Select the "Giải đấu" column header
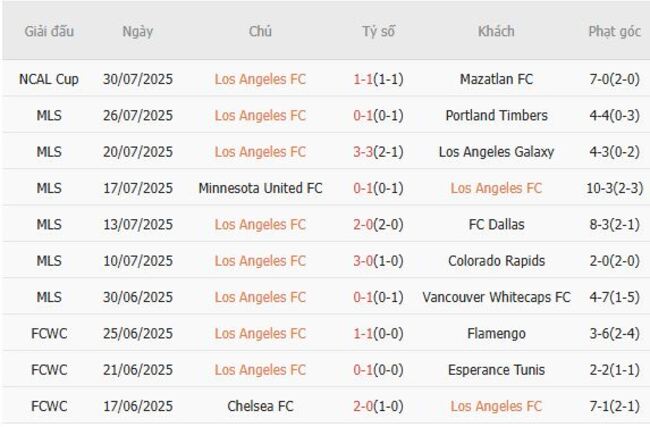 (48, 31)
